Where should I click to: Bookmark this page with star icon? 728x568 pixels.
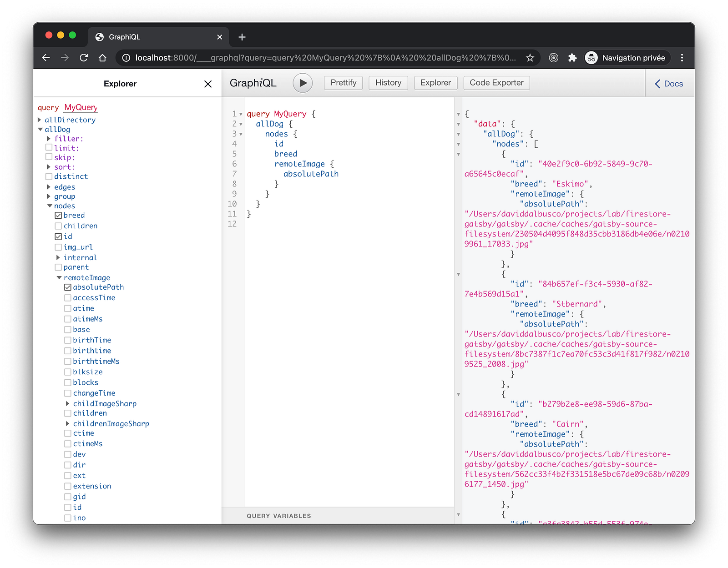click(x=530, y=58)
